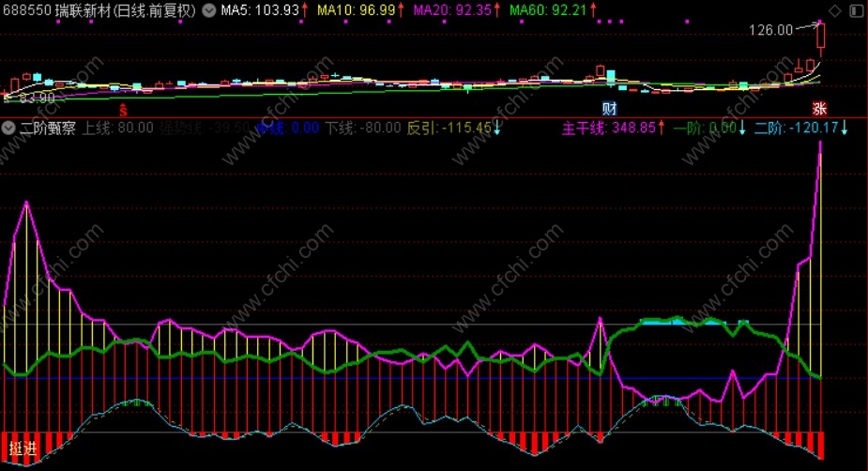This screenshot has width=868, height=471.
Task: Click the 涨 limit-up marker icon
Action: (x=819, y=108)
